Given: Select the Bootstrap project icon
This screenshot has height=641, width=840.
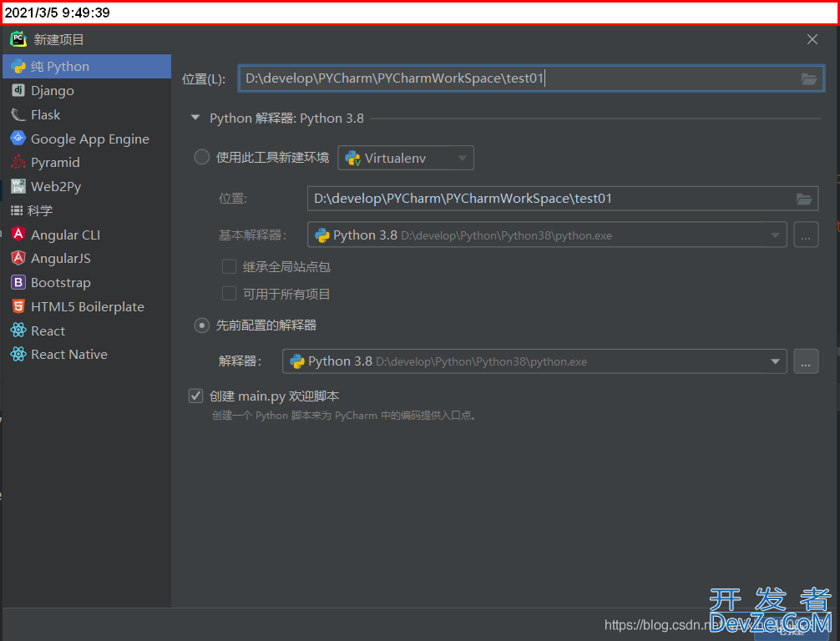Looking at the screenshot, I should (18, 282).
